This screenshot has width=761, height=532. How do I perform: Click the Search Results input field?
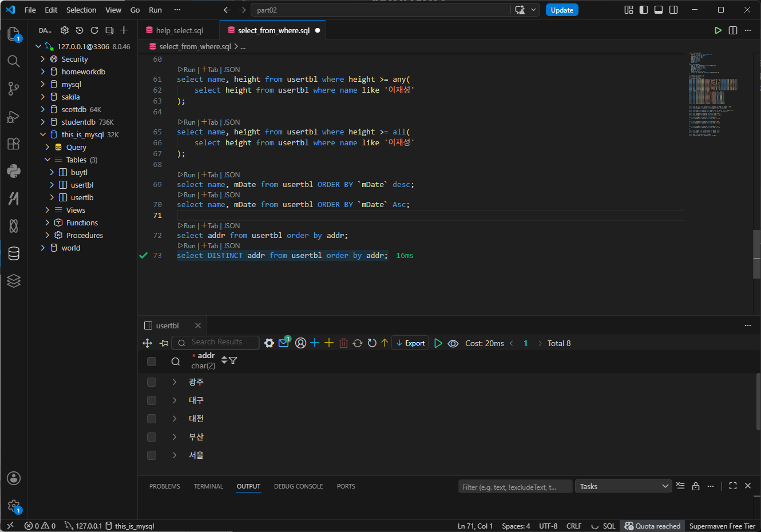216,342
